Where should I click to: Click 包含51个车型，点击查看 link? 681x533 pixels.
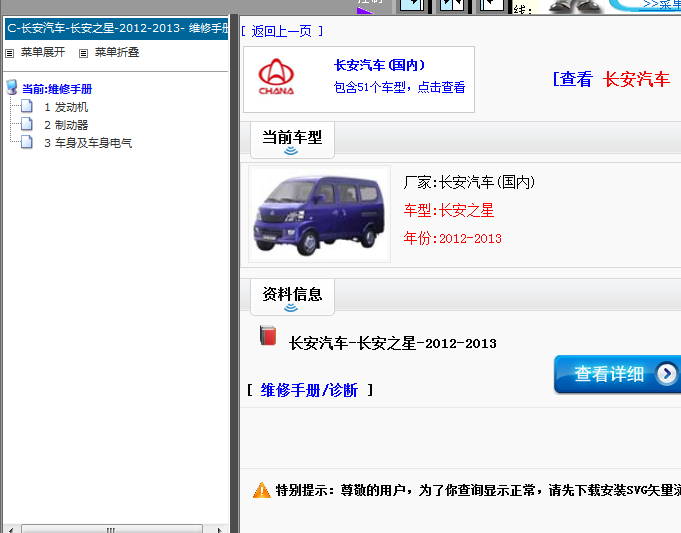click(x=399, y=87)
